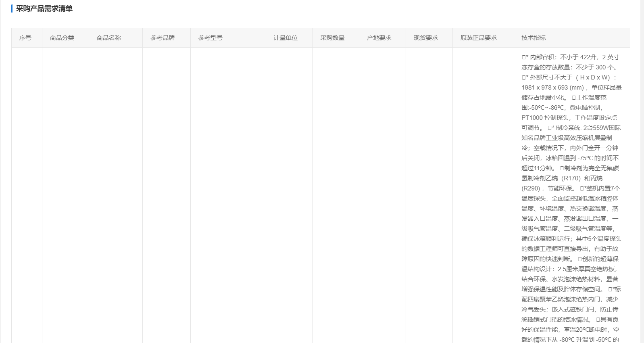Click the 商品分类 column header

pyautogui.click(x=62, y=38)
